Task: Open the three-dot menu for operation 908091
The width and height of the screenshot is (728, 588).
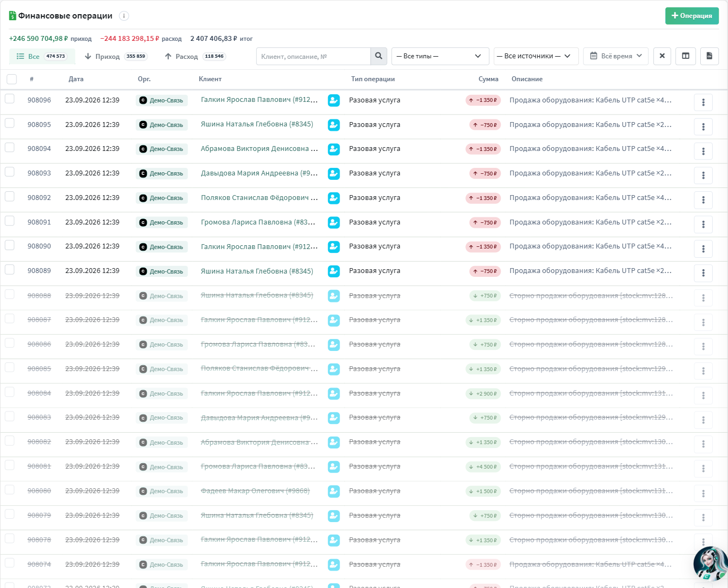Action: [703, 225]
